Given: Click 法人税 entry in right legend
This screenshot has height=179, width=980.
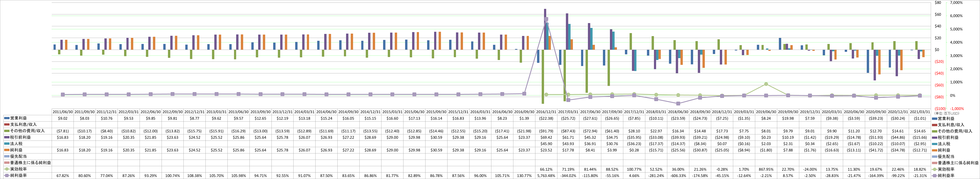Looking at the screenshot, I should click(x=944, y=144).
